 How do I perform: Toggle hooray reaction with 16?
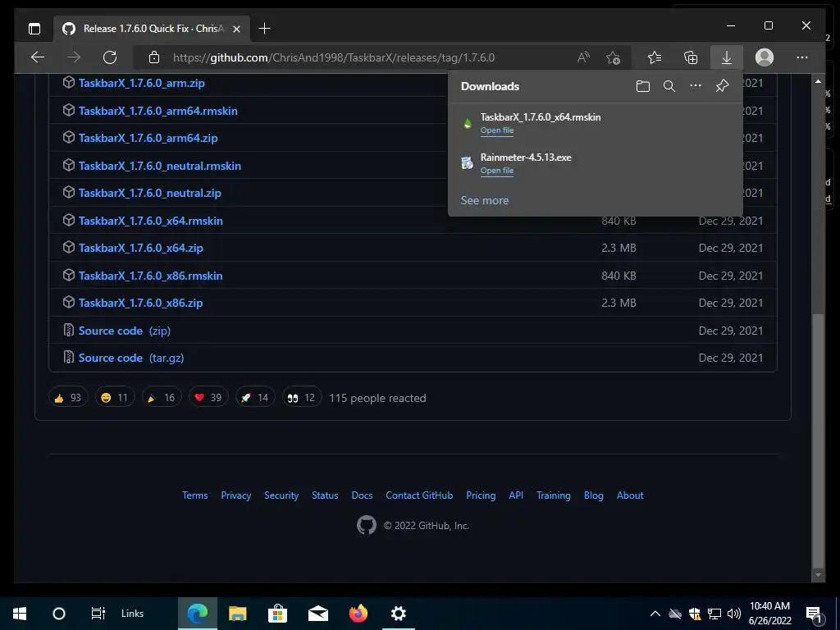(162, 398)
